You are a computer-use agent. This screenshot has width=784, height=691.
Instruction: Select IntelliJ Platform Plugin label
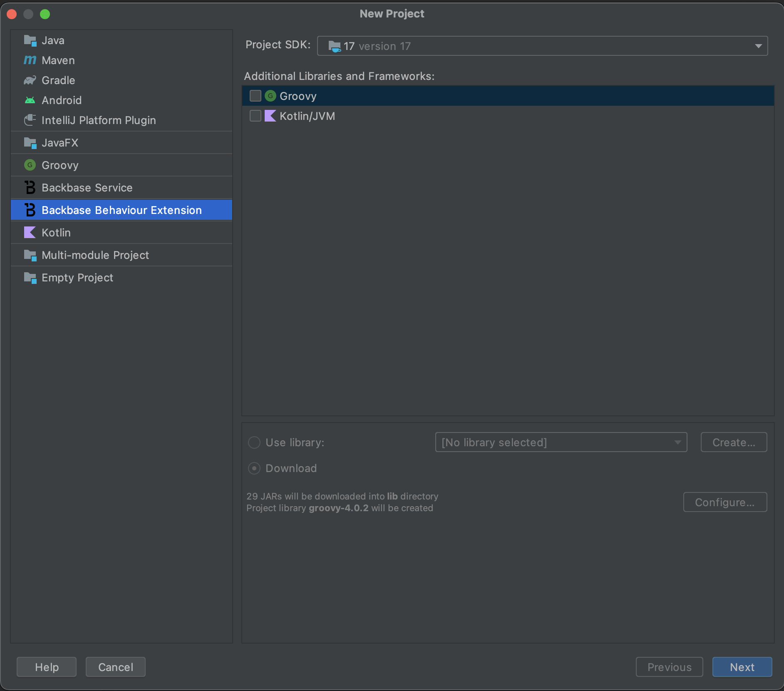[x=99, y=120]
